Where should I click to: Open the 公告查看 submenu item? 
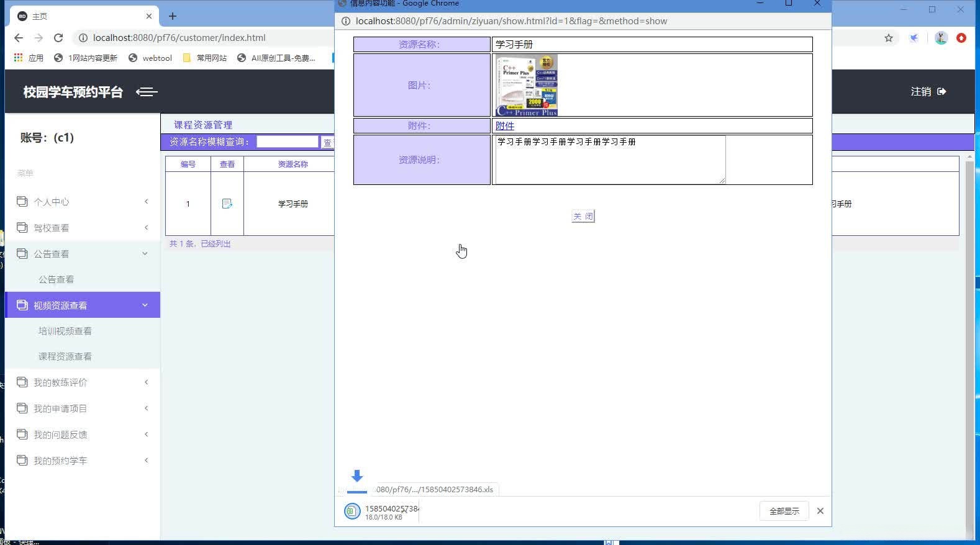coord(57,279)
